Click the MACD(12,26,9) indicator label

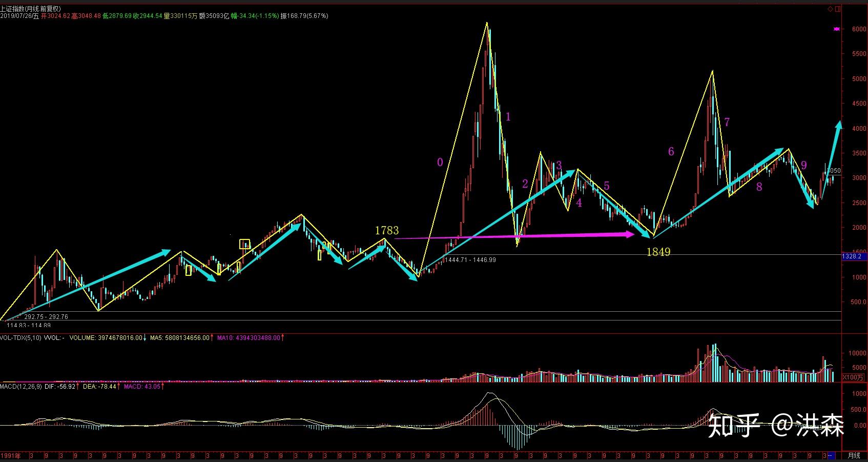21,386
